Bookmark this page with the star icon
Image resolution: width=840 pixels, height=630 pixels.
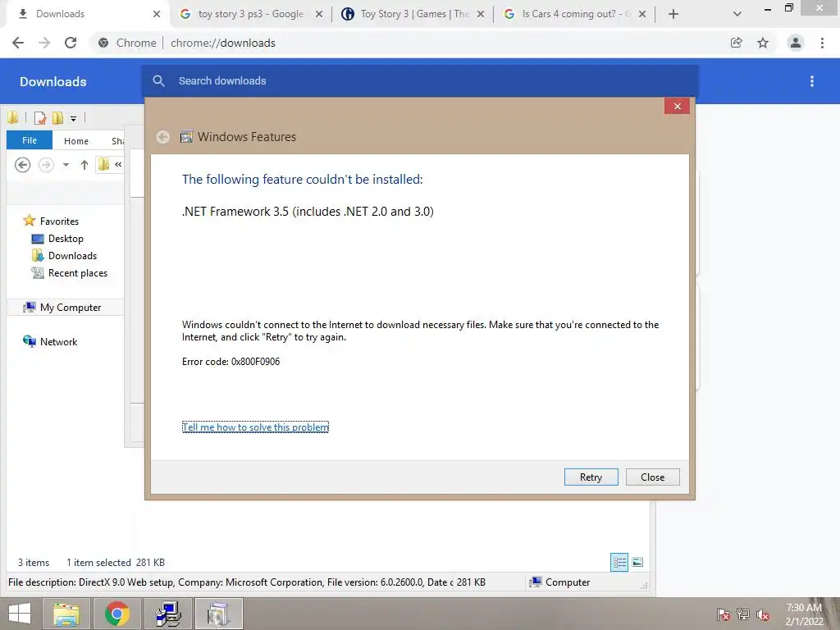coord(763,43)
